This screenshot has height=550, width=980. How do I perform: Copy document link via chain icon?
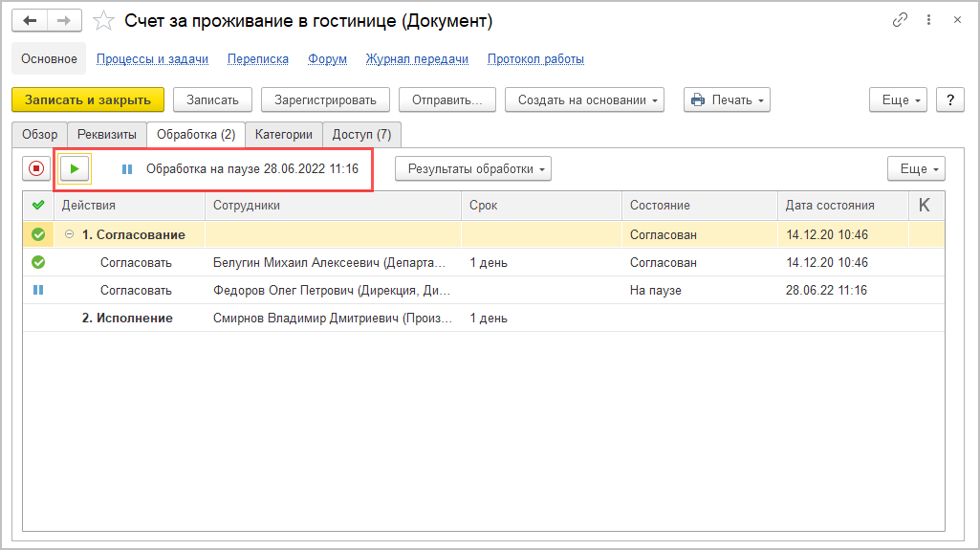pos(900,20)
